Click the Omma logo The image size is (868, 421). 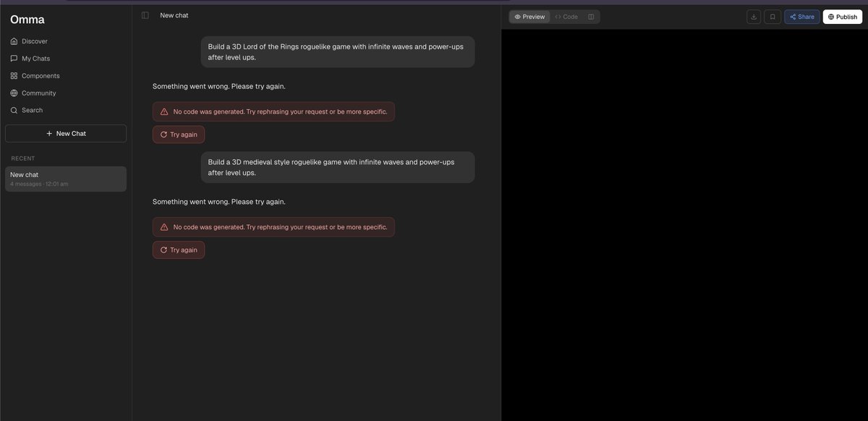[27, 20]
